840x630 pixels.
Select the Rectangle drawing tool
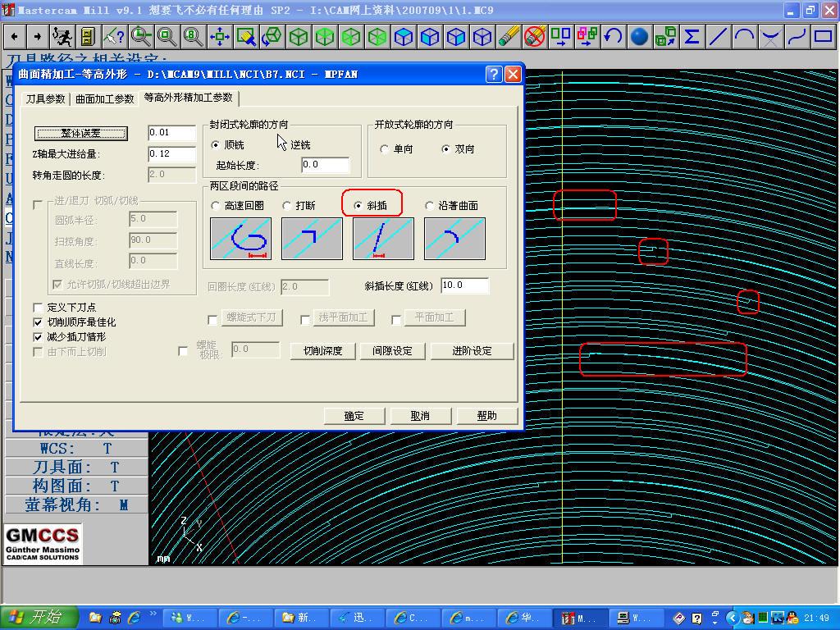coord(824,36)
